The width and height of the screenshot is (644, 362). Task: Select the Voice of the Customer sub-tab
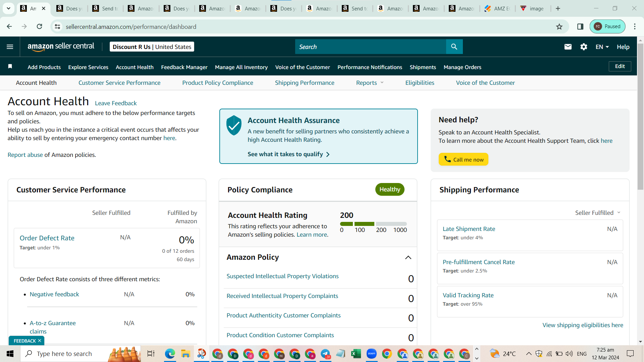coord(485,83)
